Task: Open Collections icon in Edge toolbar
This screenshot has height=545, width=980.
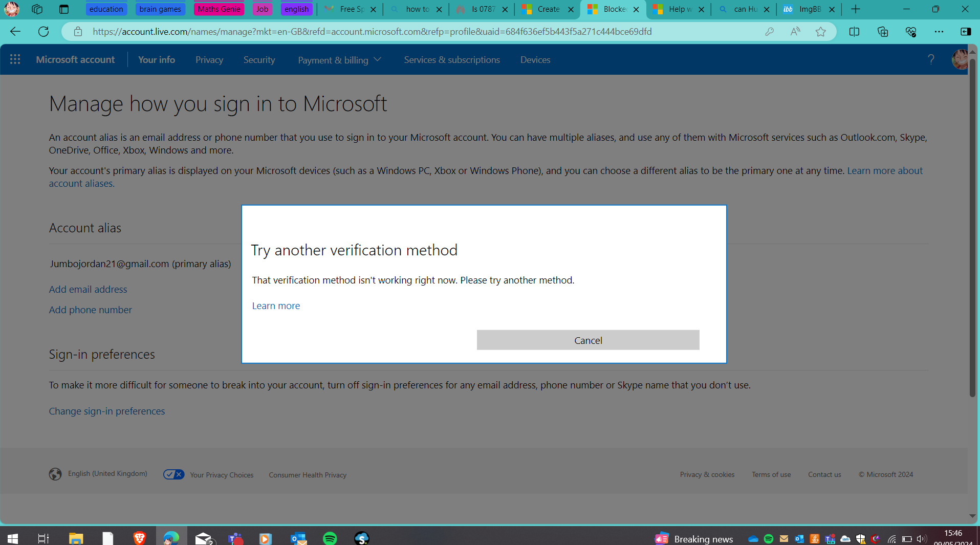Action: tap(883, 32)
